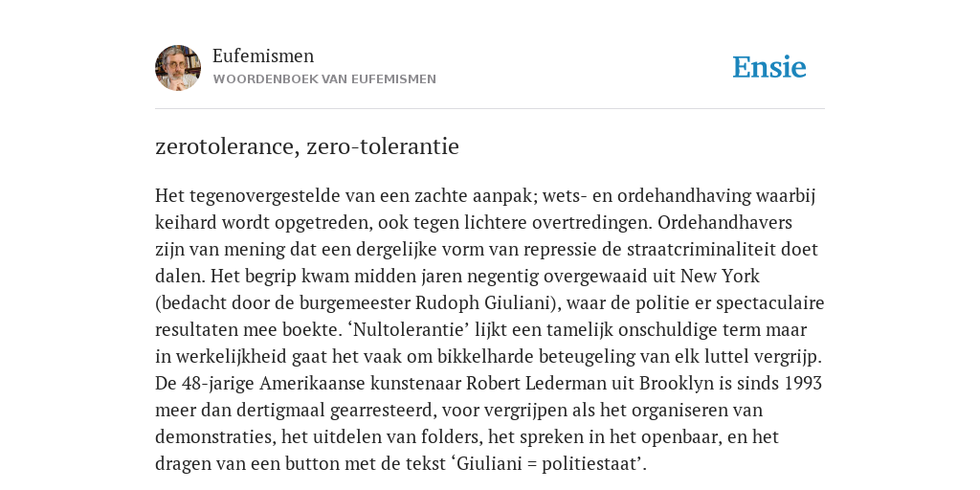The height and width of the screenshot is (490, 980).
Task: Click the word 'zero-tolerantie' in the title
Action: tap(383, 146)
